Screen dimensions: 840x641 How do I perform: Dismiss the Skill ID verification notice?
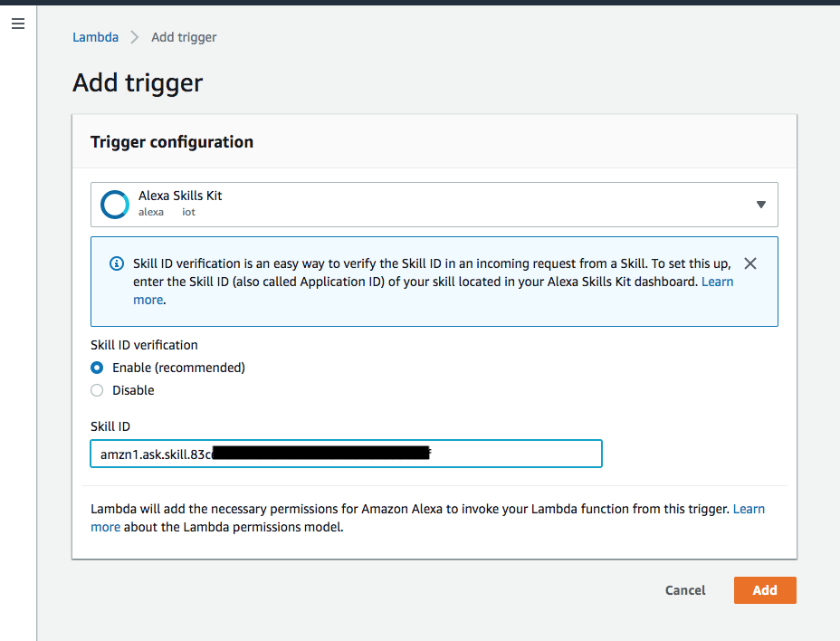pos(750,263)
